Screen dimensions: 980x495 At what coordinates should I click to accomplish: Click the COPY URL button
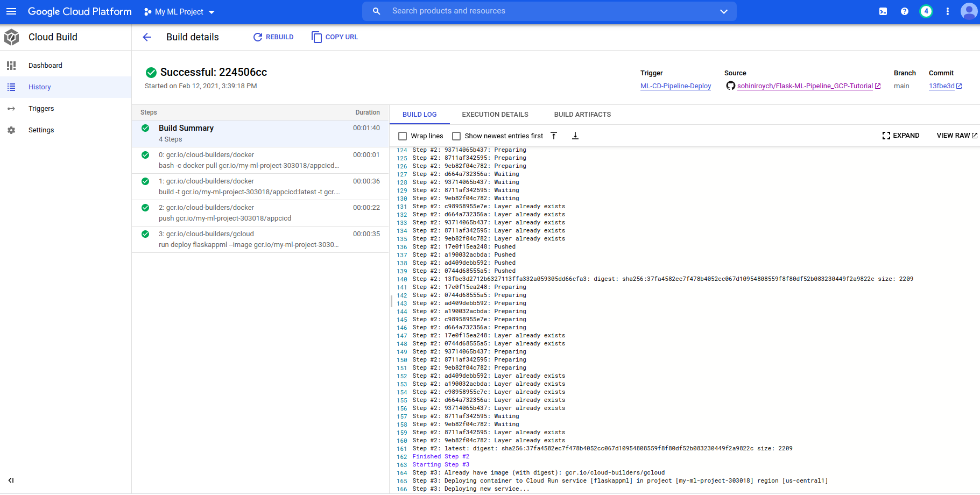335,37
